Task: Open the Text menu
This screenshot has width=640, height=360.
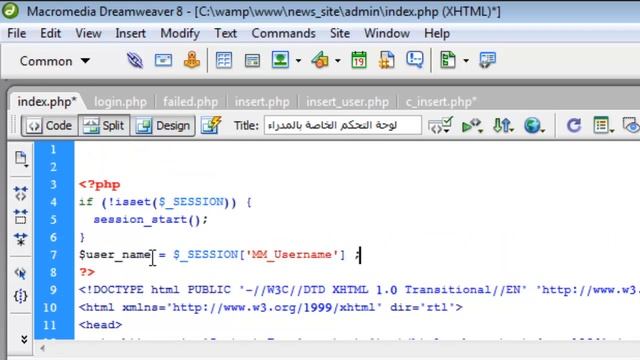Action: pyautogui.click(x=225, y=33)
